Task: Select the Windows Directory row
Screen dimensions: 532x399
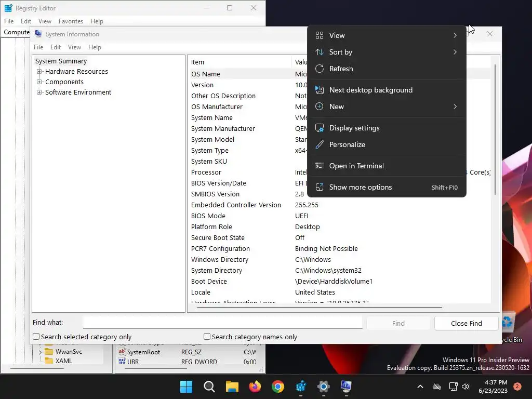Action: point(340,260)
